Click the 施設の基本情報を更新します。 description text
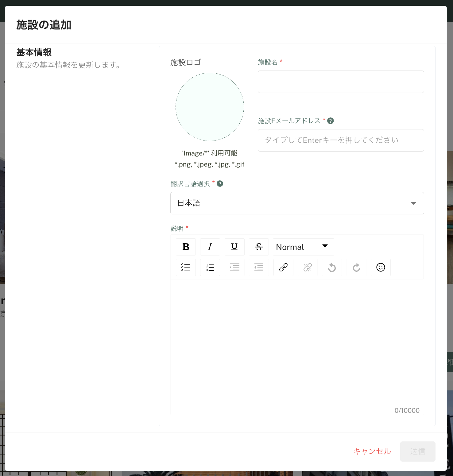Viewport: 453px width, 476px height. (68, 65)
